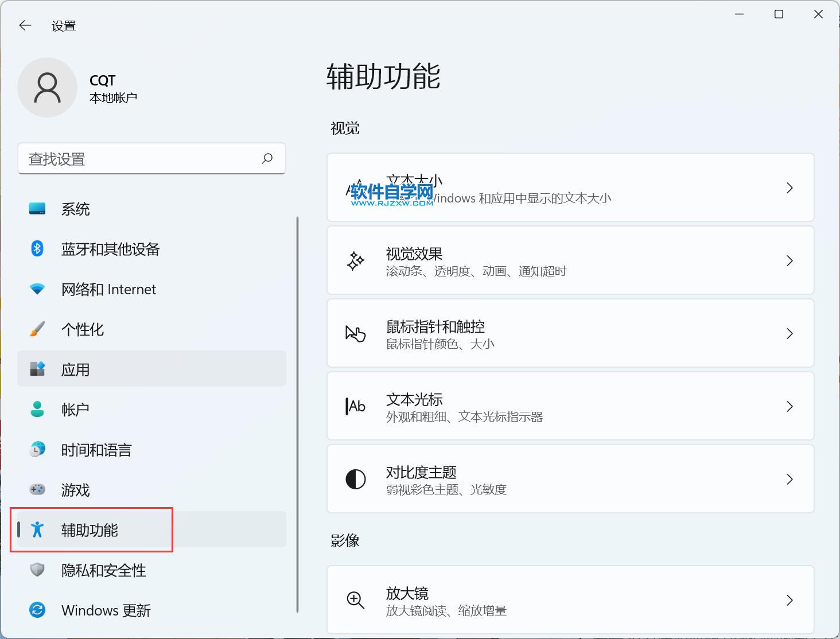
Task: Expand the 文本大小 chevron
Action: click(x=790, y=188)
